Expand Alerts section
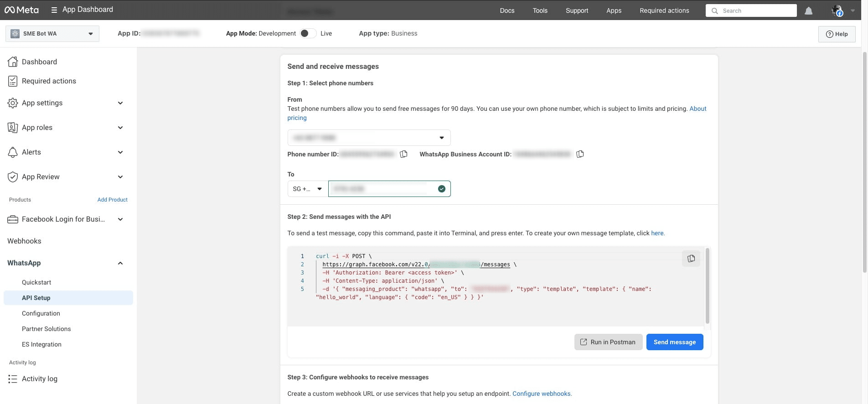Screen dimensions: 868x404 120,152
